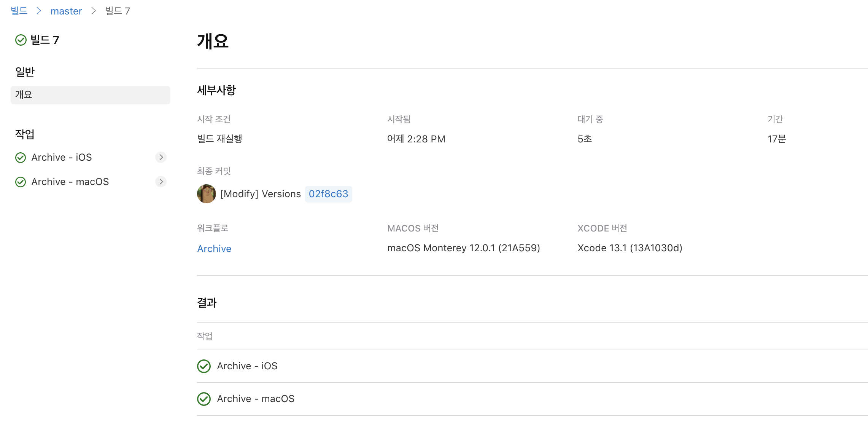Go to 빌드 breadcrumb link
Viewport: 868px width, 431px height.
click(x=19, y=11)
